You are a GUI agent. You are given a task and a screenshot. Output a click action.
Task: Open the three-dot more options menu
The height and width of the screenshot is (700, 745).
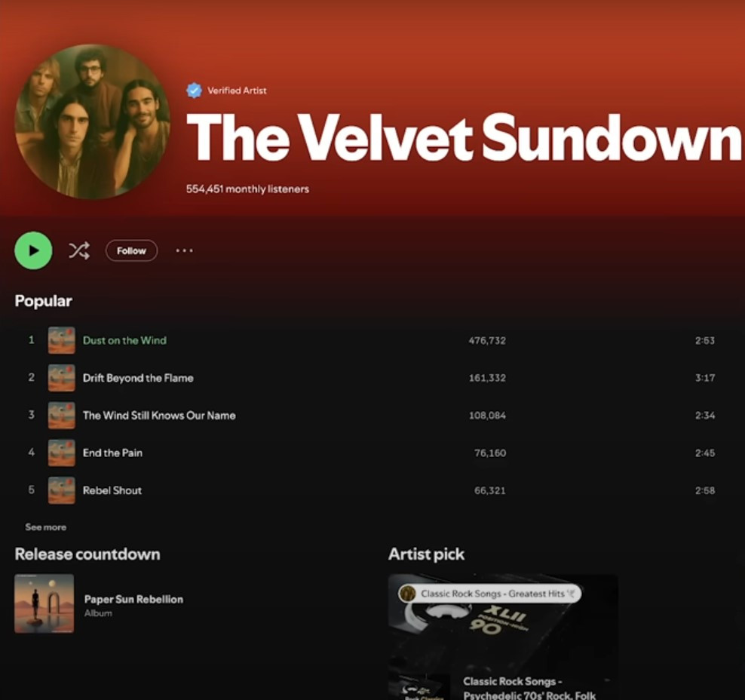point(184,250)
